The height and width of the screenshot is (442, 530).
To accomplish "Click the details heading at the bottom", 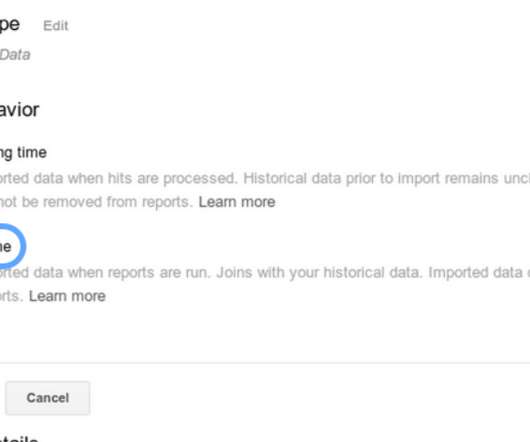I will tap(19, 438).
